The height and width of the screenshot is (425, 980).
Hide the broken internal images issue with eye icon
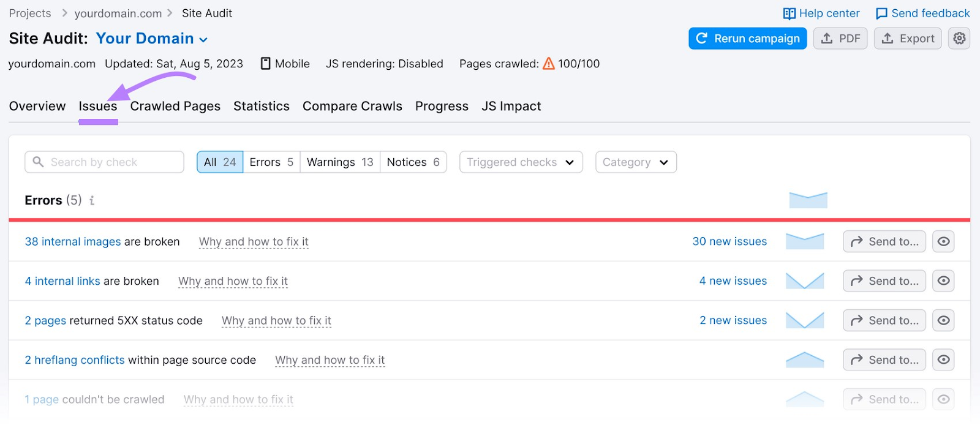click(943, 241)
